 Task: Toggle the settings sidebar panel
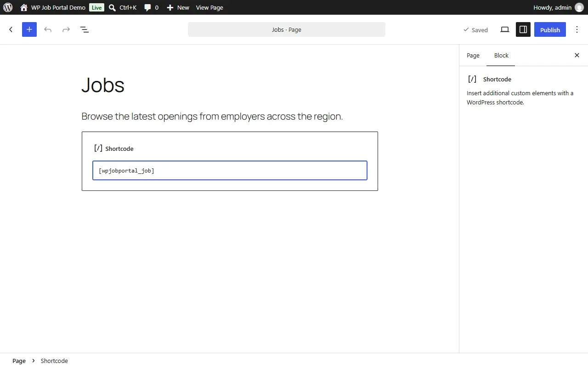point(523,29)
